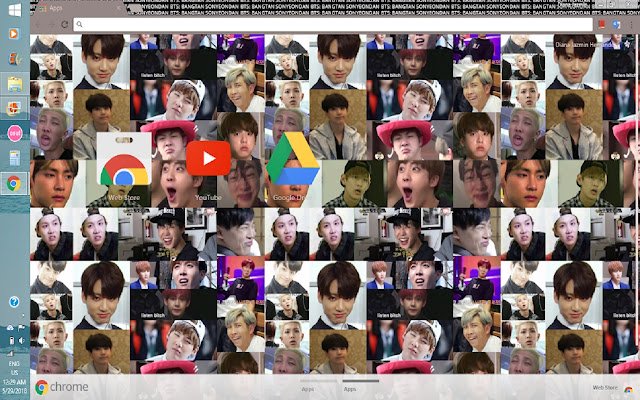Viewport: 640px width, 400px height.
Task: Check the battery tray icon
Action: pyautogui.click(x=11, y=340)
